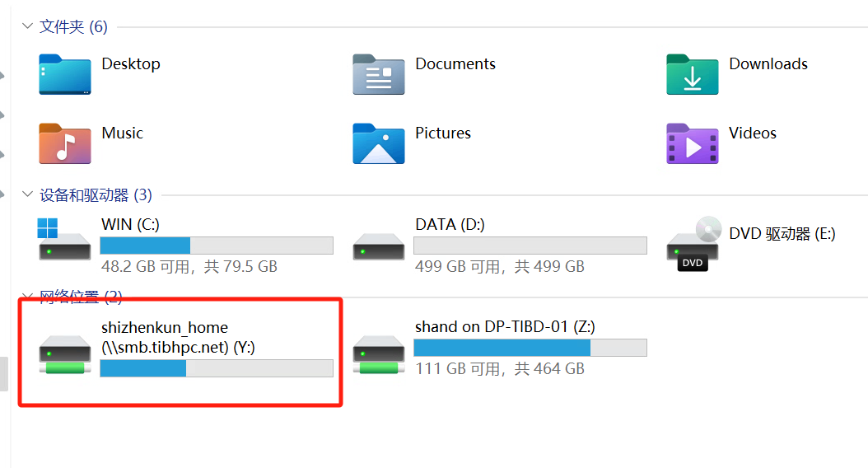Click the shizhenkun_home (\\smb.tibhpc.net) label
Viewport: 868px width, 468px height.
point(178,337)
